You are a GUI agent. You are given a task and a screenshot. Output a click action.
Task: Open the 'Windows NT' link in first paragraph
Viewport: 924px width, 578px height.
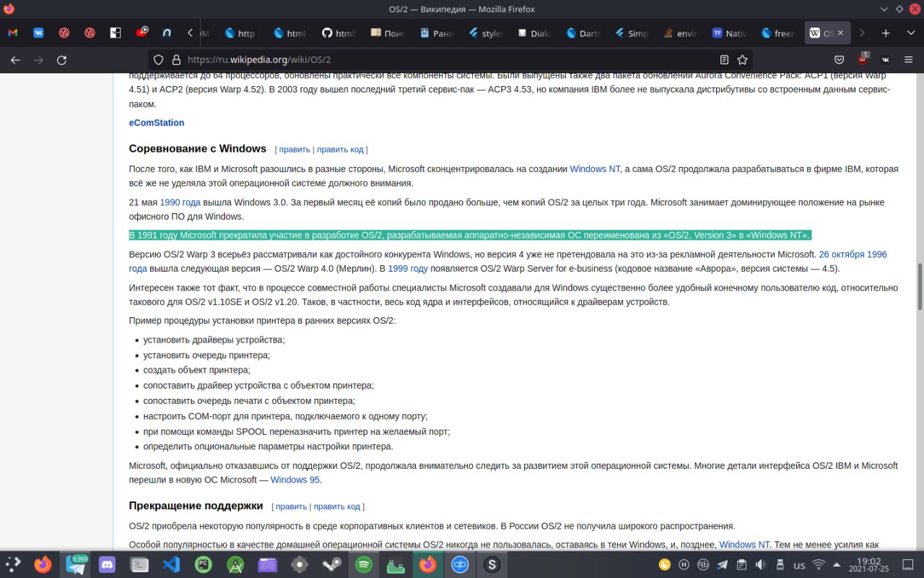tap(595, 169)
